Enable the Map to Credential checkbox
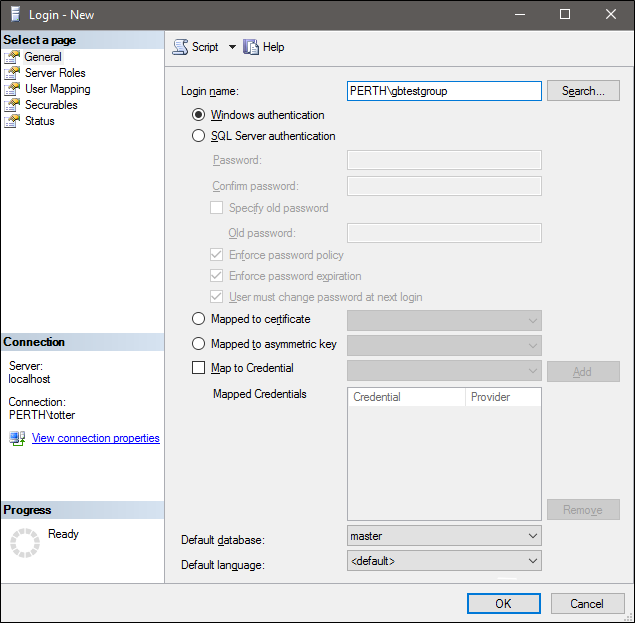 click(198, 368)
